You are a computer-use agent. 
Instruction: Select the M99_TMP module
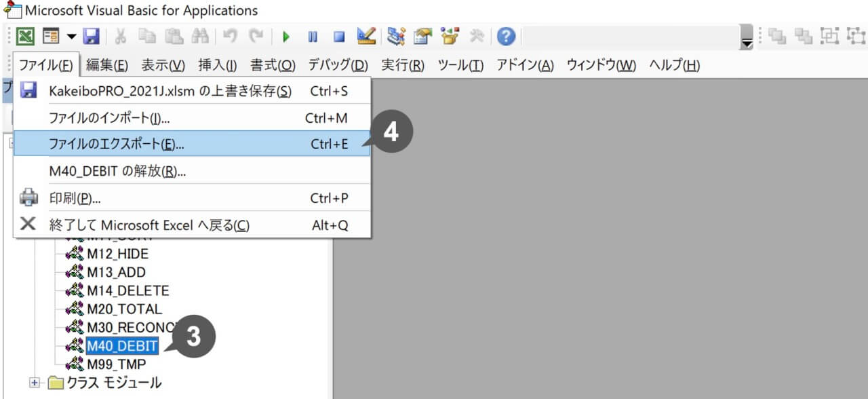point(117,364)
